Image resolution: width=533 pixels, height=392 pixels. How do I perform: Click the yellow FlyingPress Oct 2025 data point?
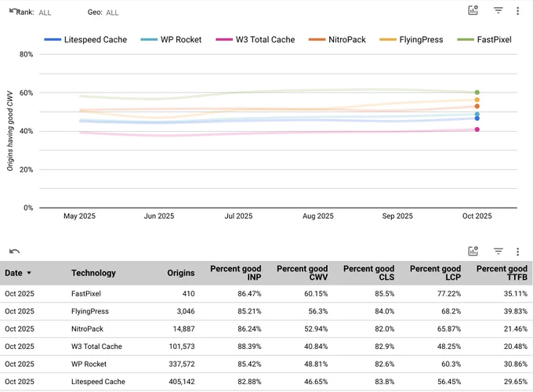[x=477, y=100]
